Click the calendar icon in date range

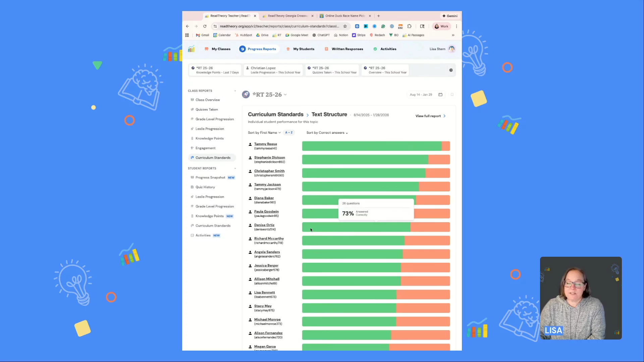click(x=440, y=95)
